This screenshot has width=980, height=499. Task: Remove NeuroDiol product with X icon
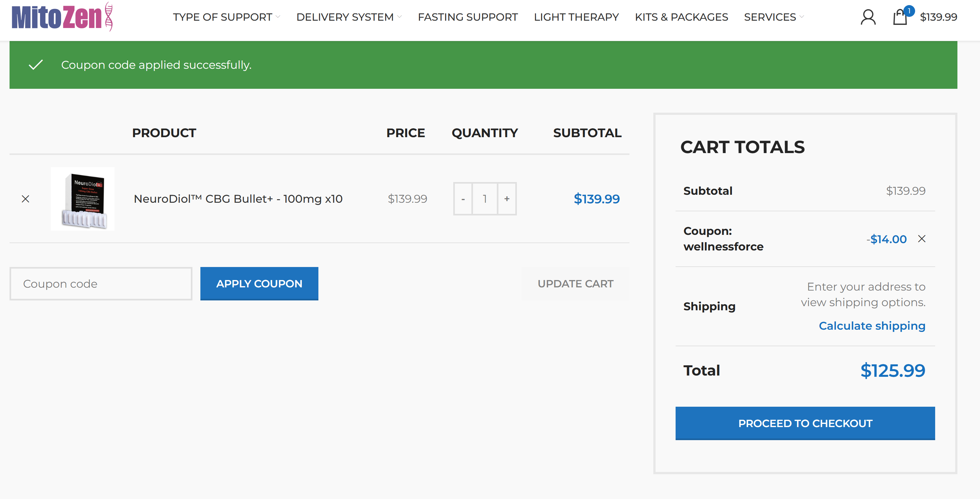[25, 199]
